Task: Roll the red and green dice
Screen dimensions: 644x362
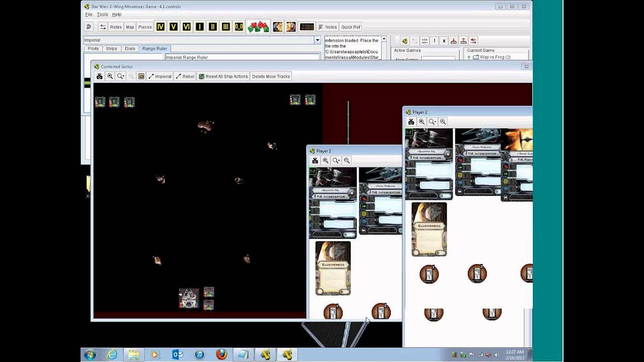Action: [x=258, y=27]
